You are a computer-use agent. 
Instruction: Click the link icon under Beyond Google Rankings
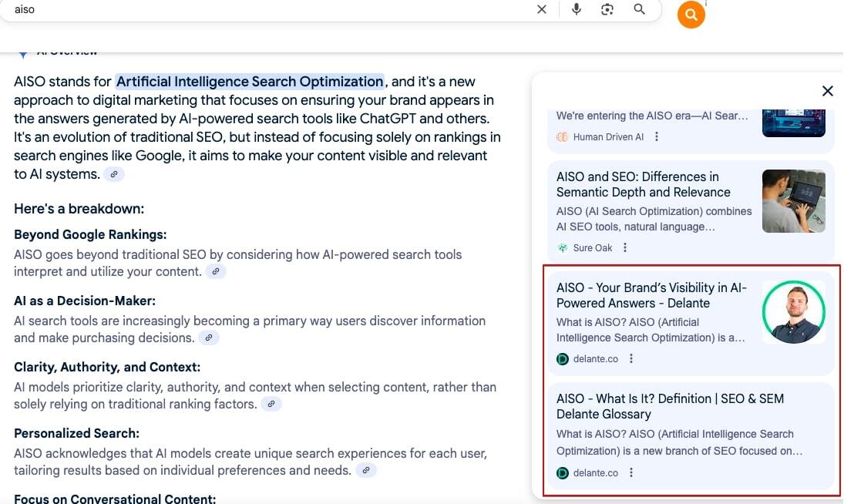tap(216, 271)
